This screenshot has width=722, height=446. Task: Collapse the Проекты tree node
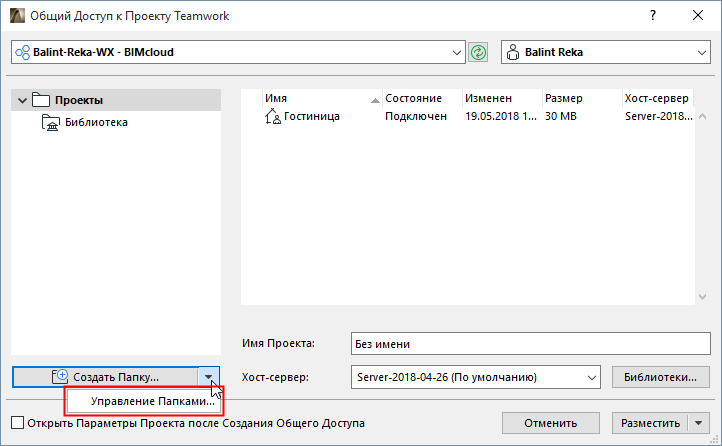point(22,100)
